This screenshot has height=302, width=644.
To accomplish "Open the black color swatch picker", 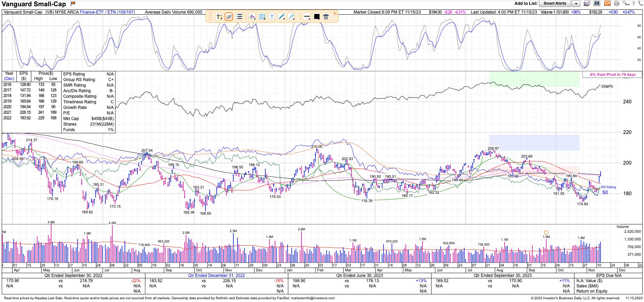I will point(316,16).
